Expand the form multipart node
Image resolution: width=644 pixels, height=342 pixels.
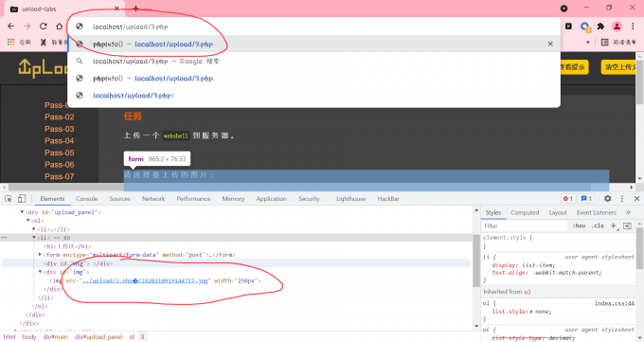[40, 255]
